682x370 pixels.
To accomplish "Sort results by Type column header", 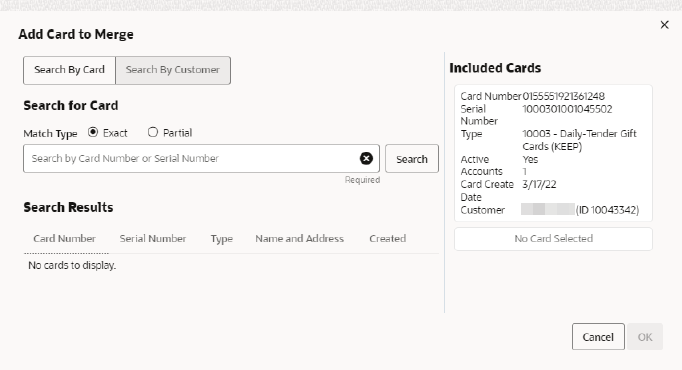I will (222, 239).
